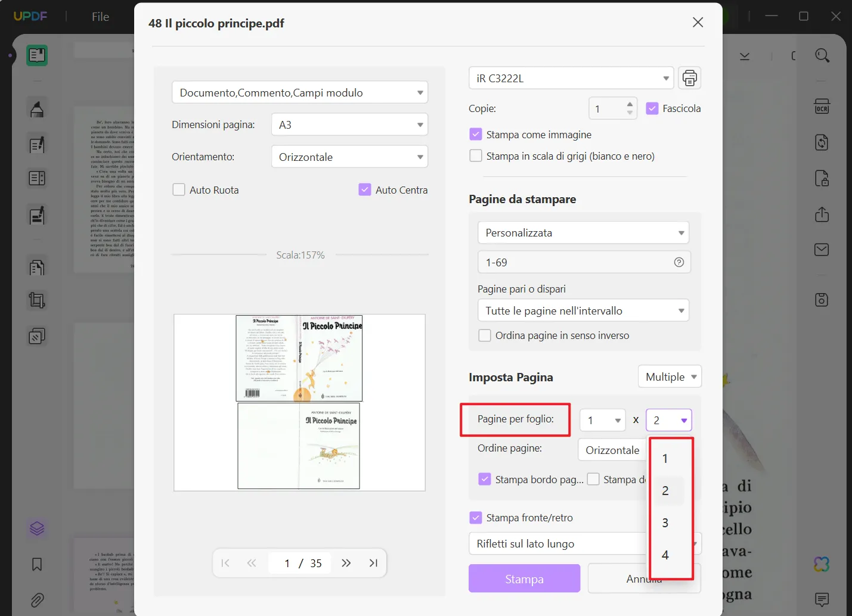Open the attachment paperclip icon

point(37,600)
